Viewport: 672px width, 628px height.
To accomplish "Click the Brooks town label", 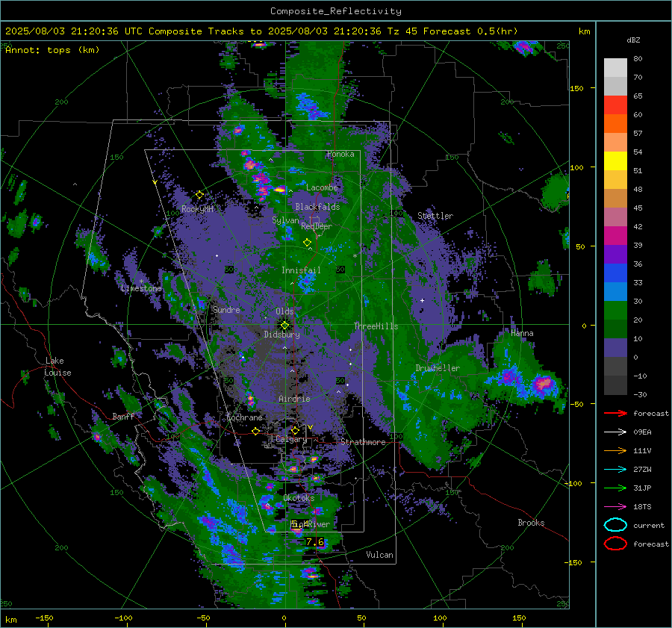I will point(531,523).
